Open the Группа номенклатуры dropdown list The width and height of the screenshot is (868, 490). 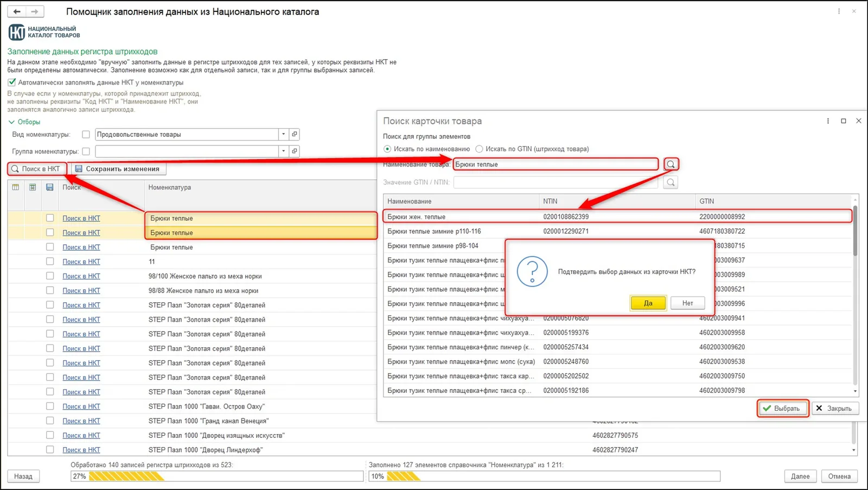coord(283,151)
